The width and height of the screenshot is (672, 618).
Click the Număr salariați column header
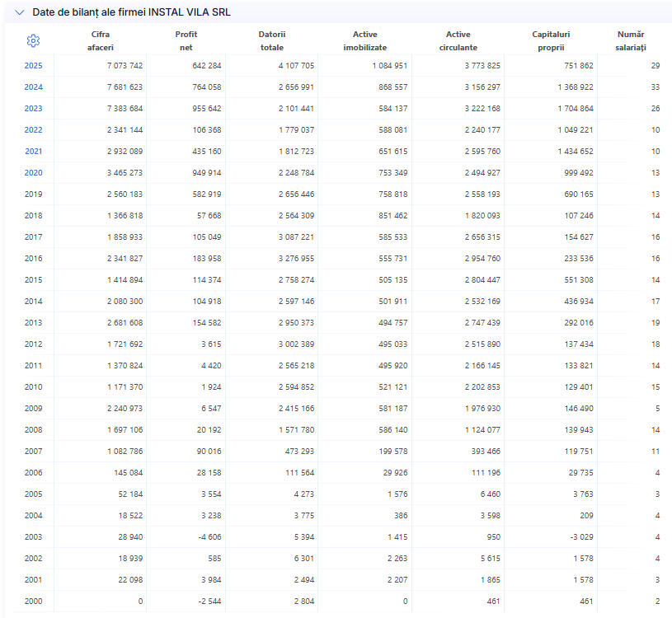coord(631,40)
